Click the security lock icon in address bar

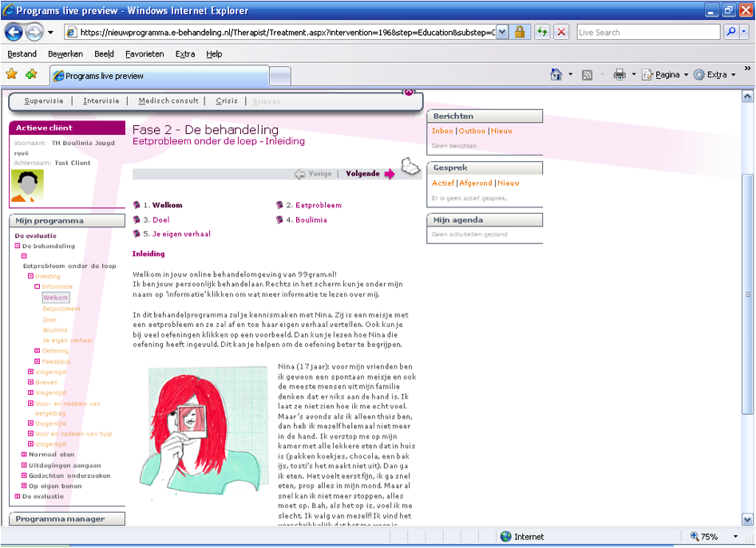pyautogui.click(x=520, y=33)
